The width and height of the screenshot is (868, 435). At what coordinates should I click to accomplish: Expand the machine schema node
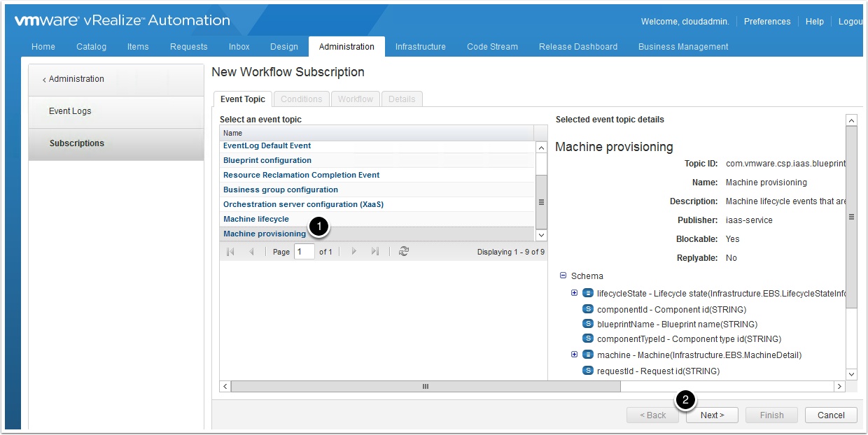click(575, 355)
